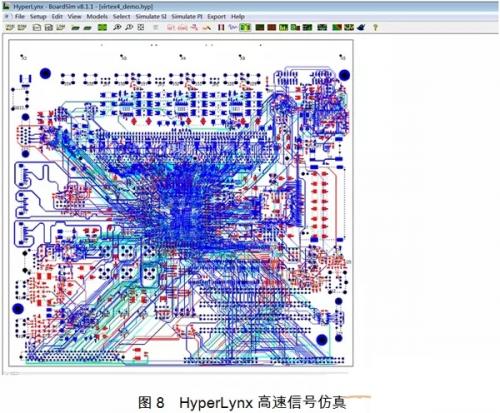Click the red-brown board toolbar icon
The image size is (500, 413).
[272, 27]
